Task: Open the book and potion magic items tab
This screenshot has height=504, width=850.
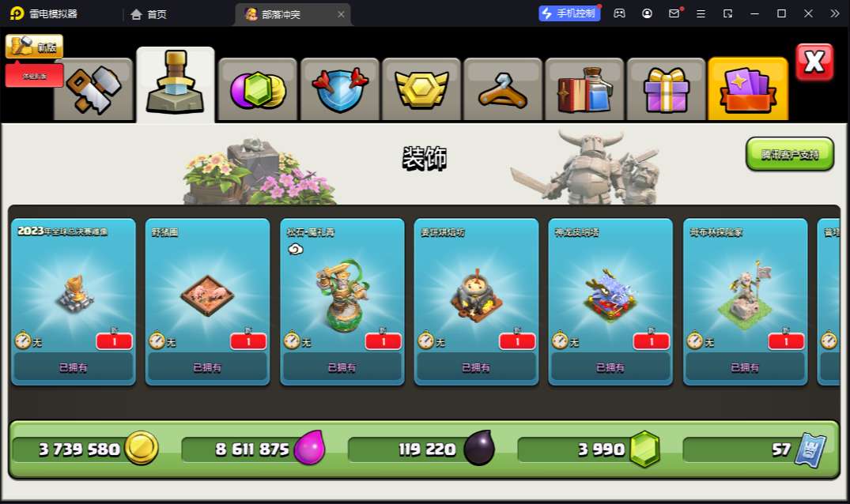Action: [584, 89]
